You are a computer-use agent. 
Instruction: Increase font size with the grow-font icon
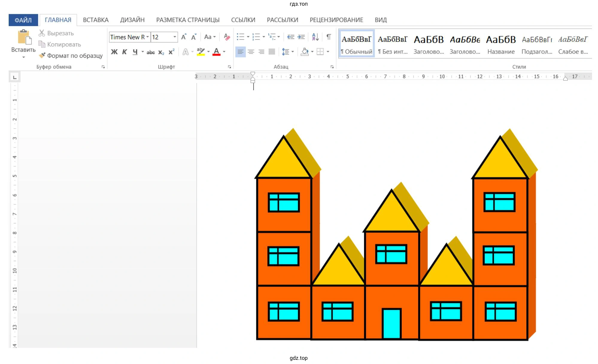point(184,37)
